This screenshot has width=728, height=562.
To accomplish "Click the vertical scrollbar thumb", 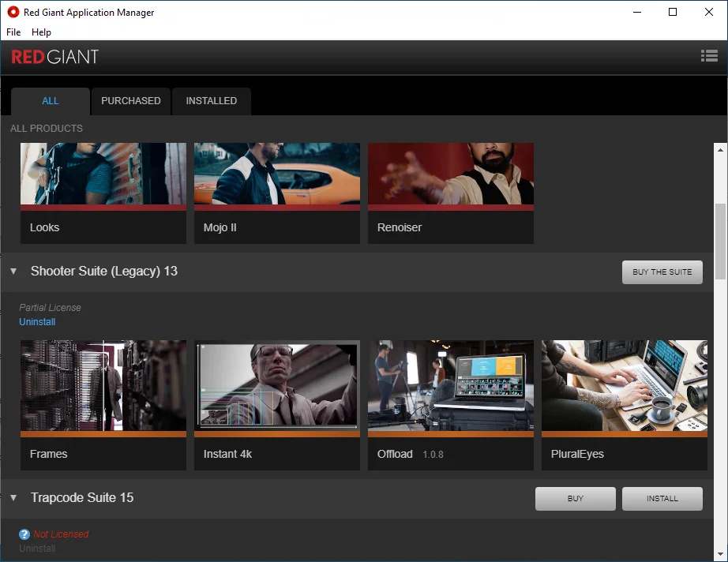I will [720, 242].
